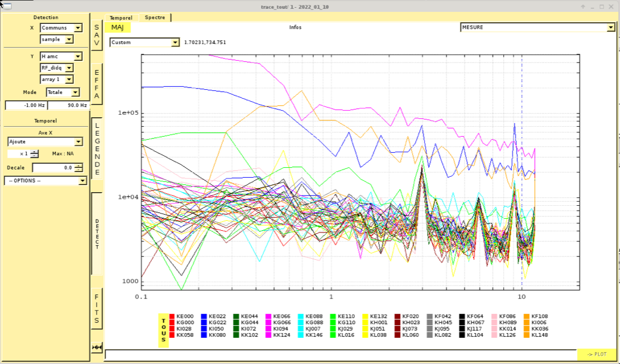This screenshot has width=620, height=364.
Task: Open the -- OPTIONS -- dropdown
Action: point(45,181)
